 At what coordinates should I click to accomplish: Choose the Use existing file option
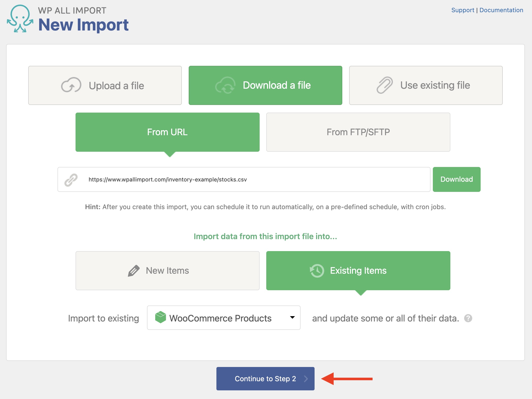point(426,85)
